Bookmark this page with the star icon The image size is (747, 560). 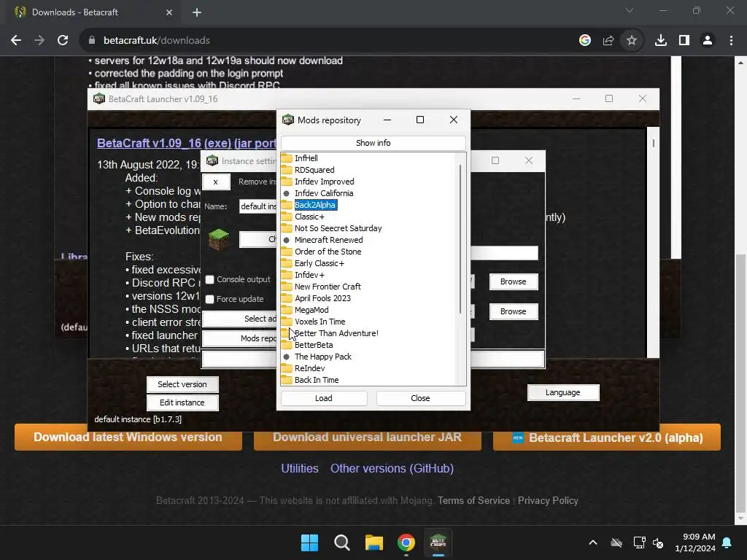[632, 41]
